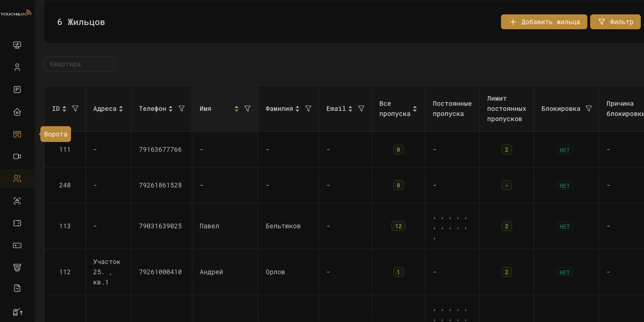Open the Фильтр button at the top right
Image resolution: width=644 pixels, height=322 pixels.
615,22
